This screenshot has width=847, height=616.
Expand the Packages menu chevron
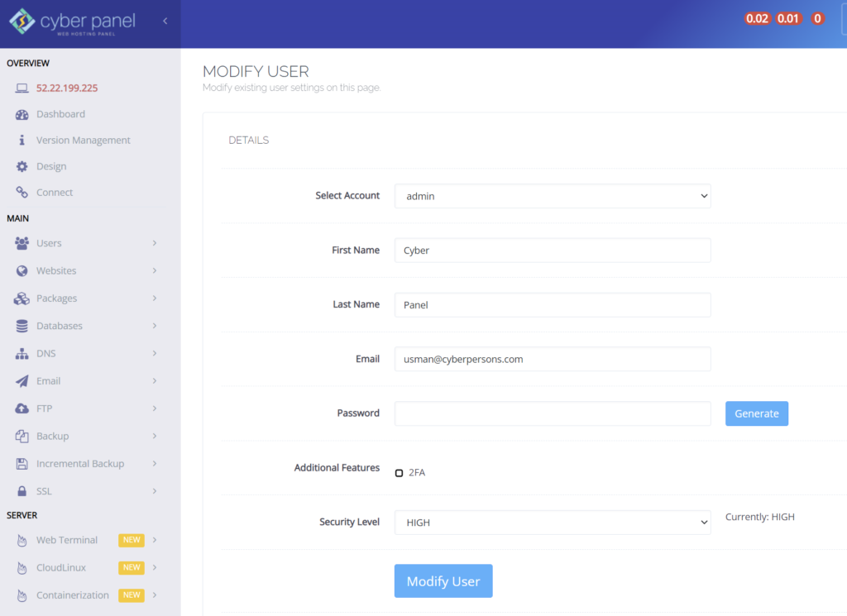click(x=155, y=298)
